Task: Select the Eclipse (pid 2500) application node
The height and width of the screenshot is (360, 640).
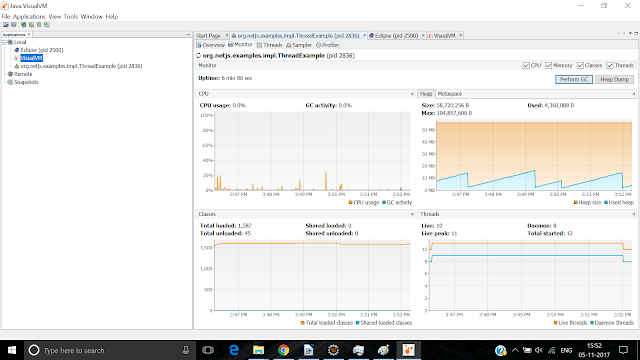Action: click(42, 50)
